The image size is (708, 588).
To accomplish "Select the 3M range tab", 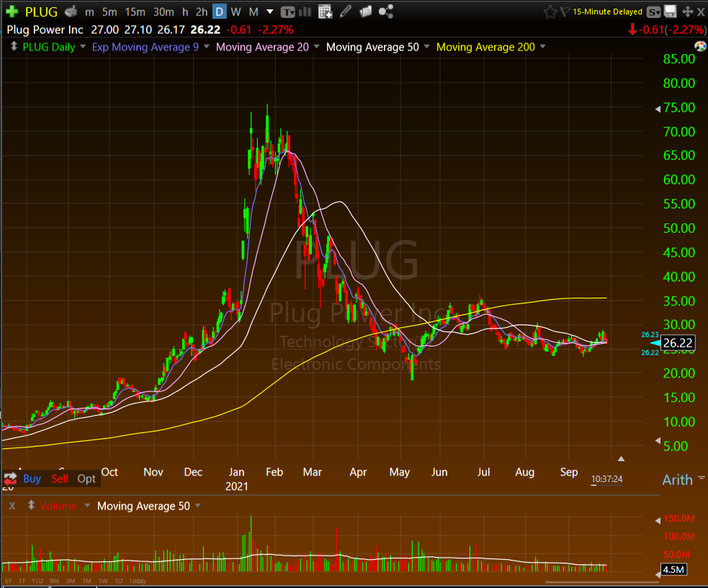I will [x=71, y=581].
